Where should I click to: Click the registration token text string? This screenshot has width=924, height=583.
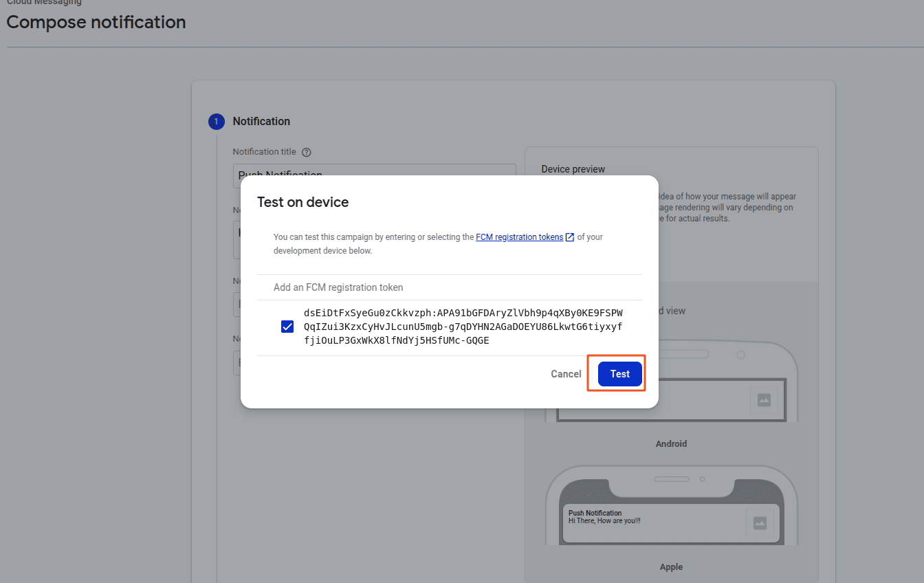463,327
